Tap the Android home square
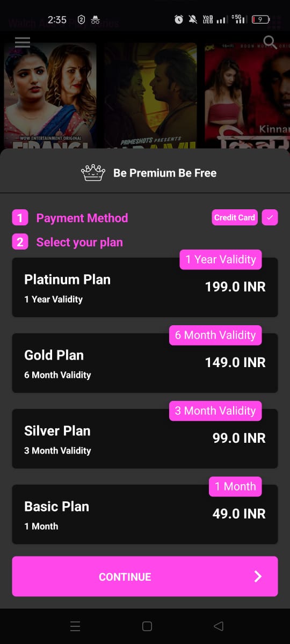Screen dimensions: 290x644 pos(147,626)
